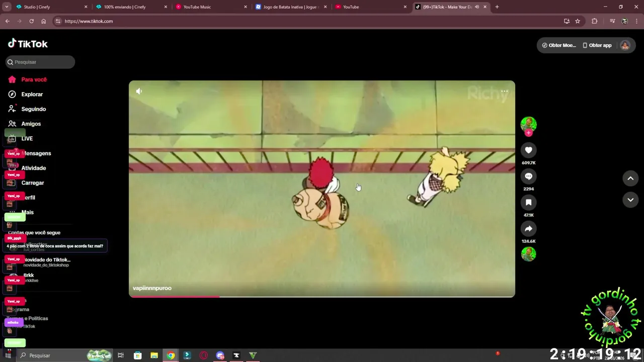644x362 pixels.
Task: Open the account avatar menu at top right
Action: click(x=625, y=45)
